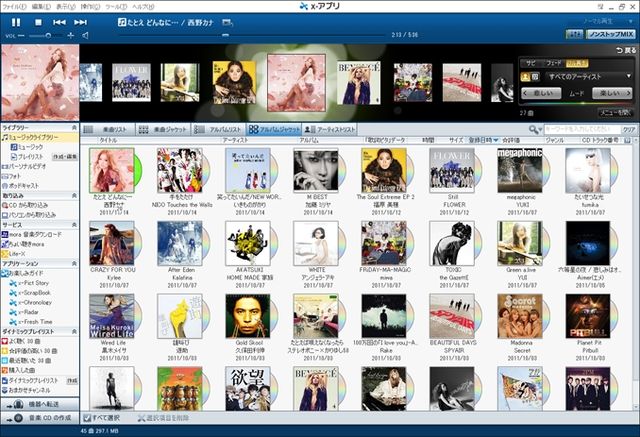Screen dimensions: 640x437
Task: Skip back to the previous track
Action: coord(59,22)
